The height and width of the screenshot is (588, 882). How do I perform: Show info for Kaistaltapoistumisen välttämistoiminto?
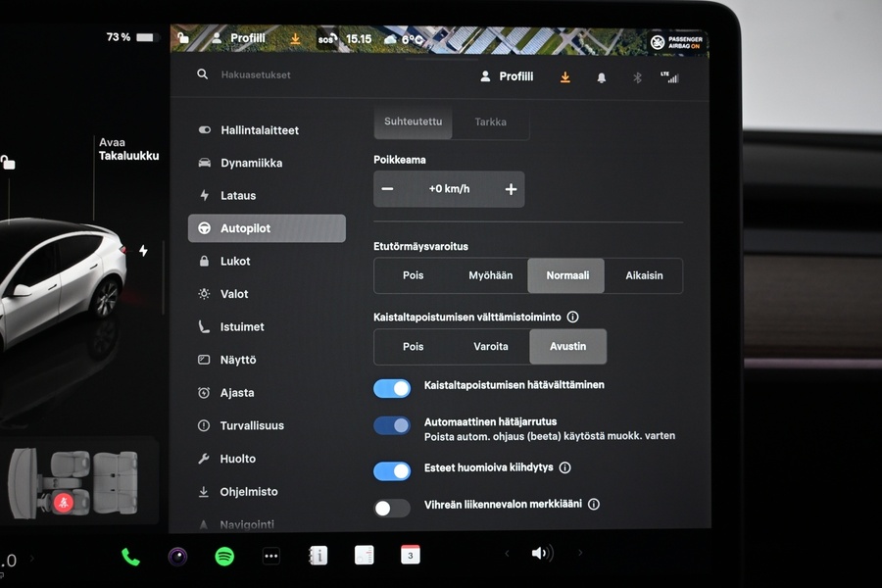572,318
